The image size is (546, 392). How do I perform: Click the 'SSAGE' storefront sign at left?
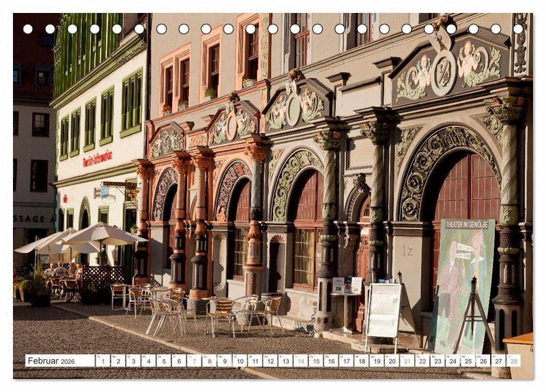click(x=33, y=218)
